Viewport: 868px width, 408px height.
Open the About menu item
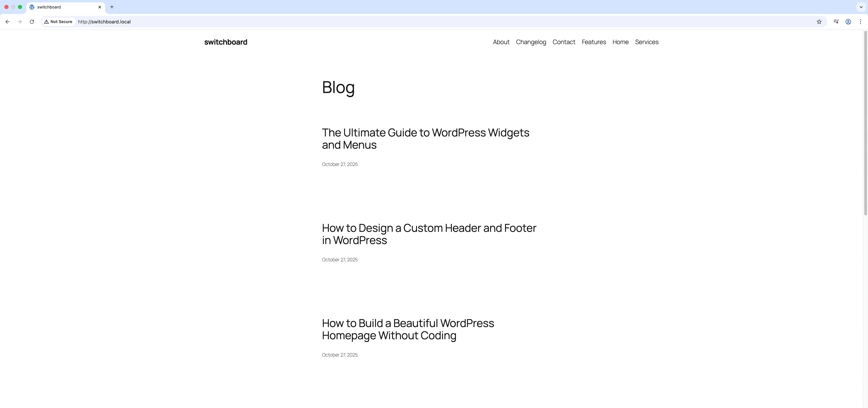click(501, 42)
